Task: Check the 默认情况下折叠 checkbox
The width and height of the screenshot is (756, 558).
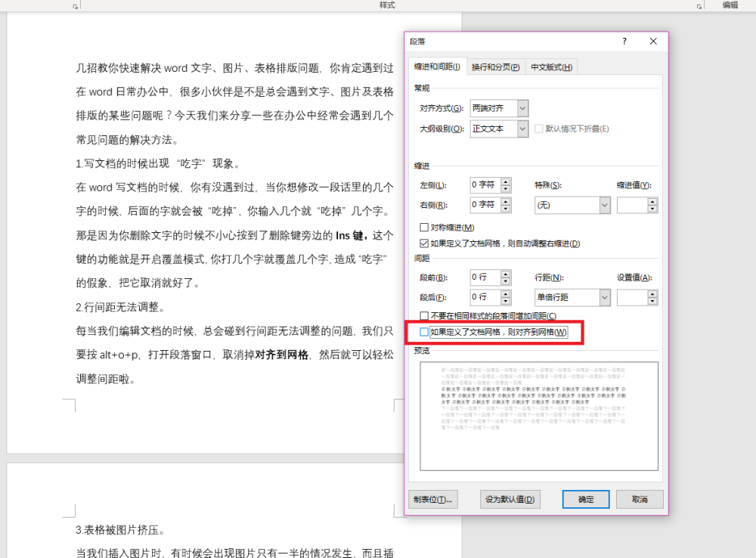Action: point(539,129)
